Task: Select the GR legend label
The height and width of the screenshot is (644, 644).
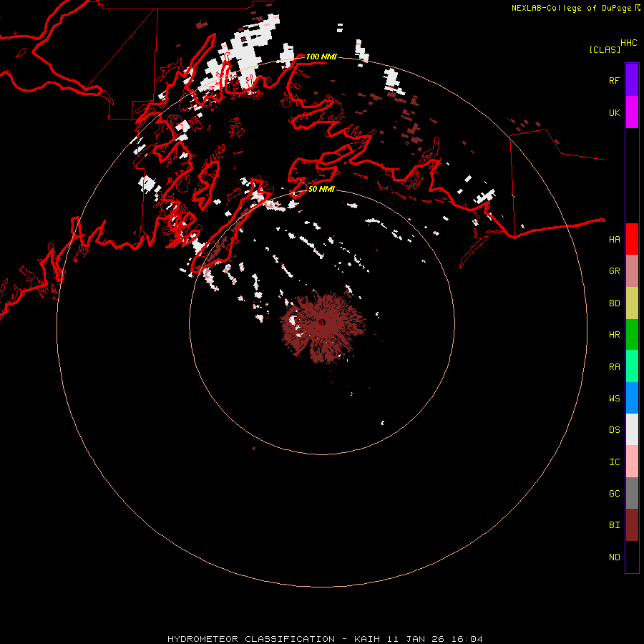Action: point(614,271)
